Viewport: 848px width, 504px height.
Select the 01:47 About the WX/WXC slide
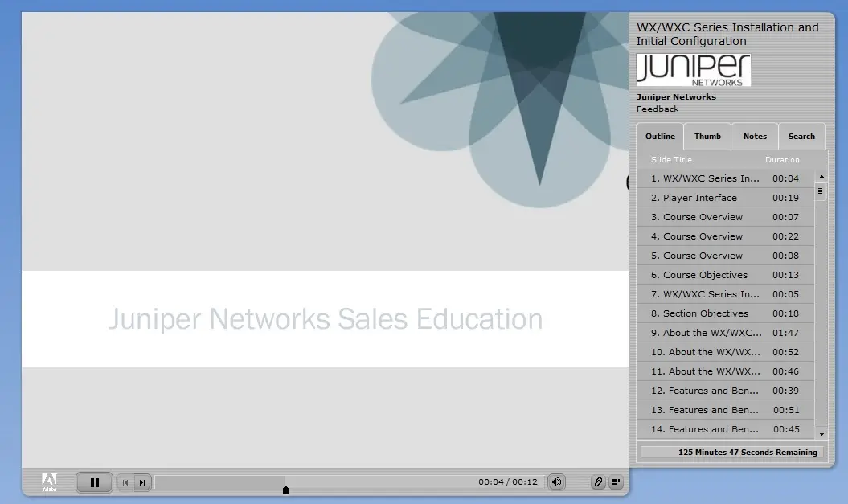coord(725,333)
